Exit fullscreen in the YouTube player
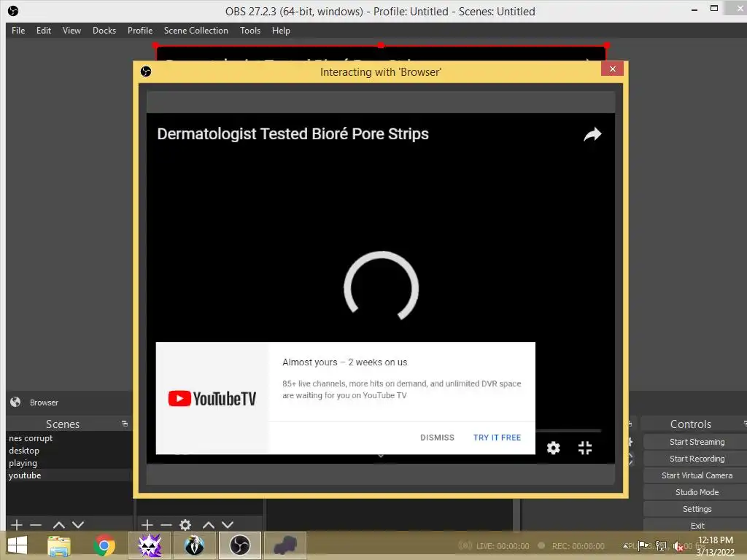Viewport: 747px width, 560px height. tap(585, 448)
